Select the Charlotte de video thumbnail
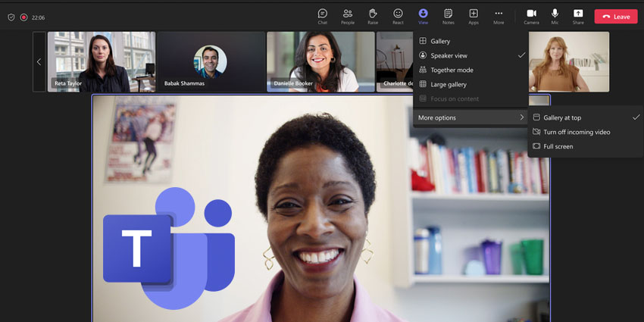644x322 pixels. click(x=395, y=61)
